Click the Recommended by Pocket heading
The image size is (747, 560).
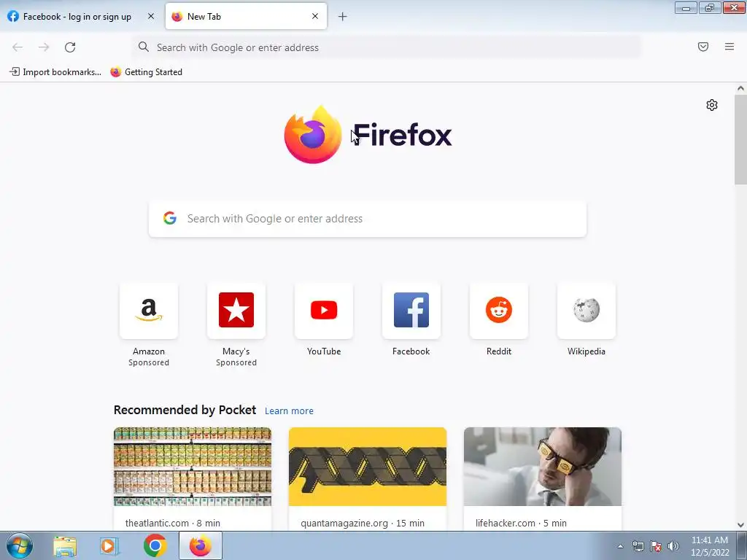(185, 410)
